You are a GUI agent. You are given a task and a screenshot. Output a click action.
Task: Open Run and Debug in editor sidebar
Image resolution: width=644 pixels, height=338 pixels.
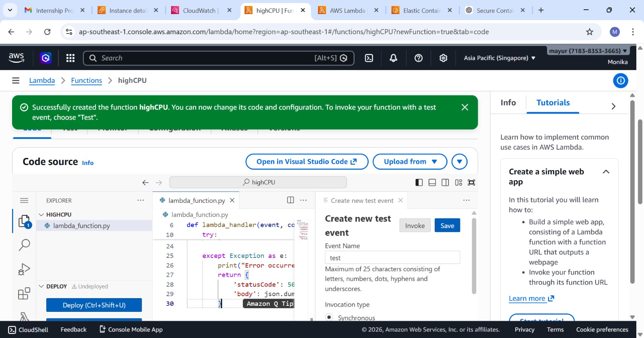(24, 269)
